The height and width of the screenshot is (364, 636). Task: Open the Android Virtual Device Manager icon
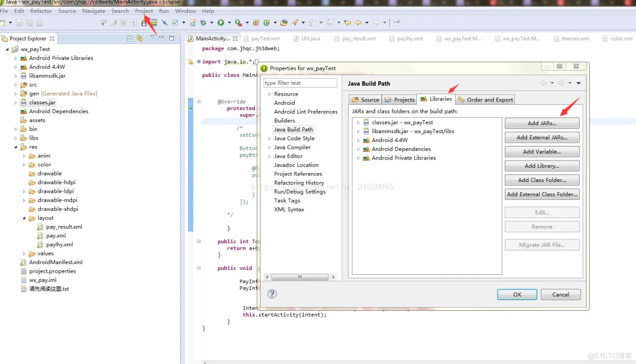tap(154, 23)
